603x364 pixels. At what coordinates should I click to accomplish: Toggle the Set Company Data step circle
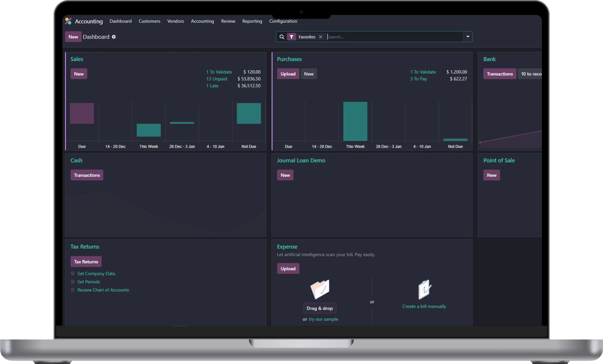pos(73,274)
